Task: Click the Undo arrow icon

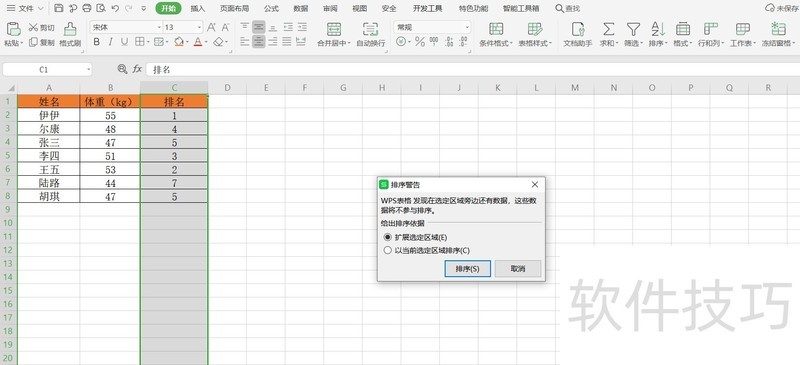Action: [x=115, y=8]
